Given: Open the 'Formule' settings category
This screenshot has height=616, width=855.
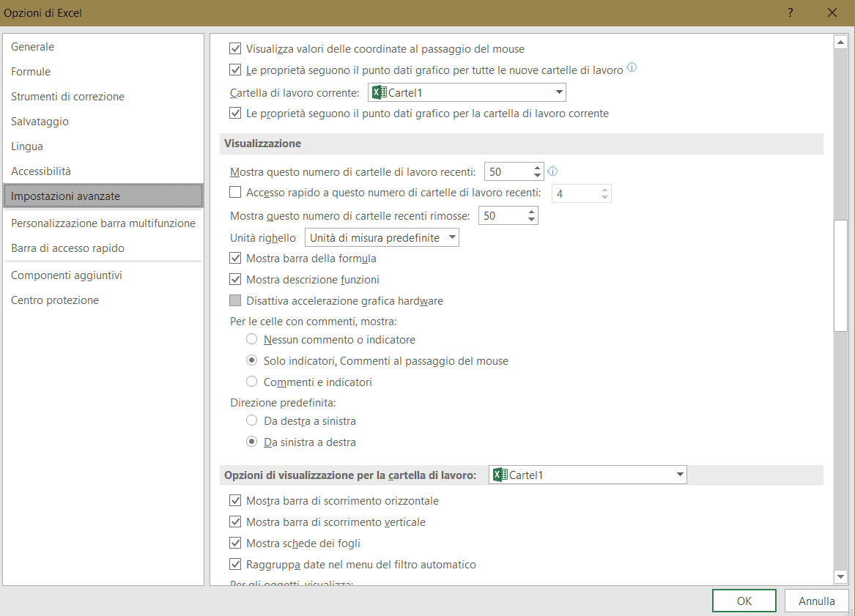Looking at the screenshot, I should click(x=31, y=72).
